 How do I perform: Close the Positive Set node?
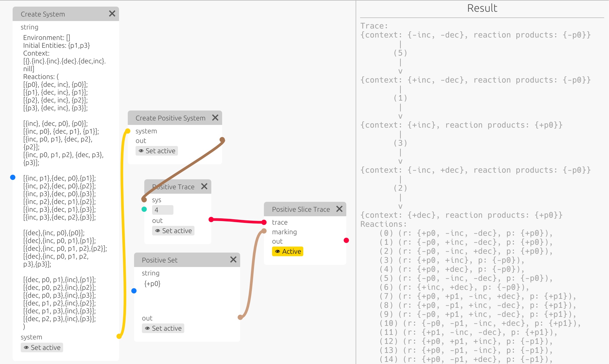[233, 259]
